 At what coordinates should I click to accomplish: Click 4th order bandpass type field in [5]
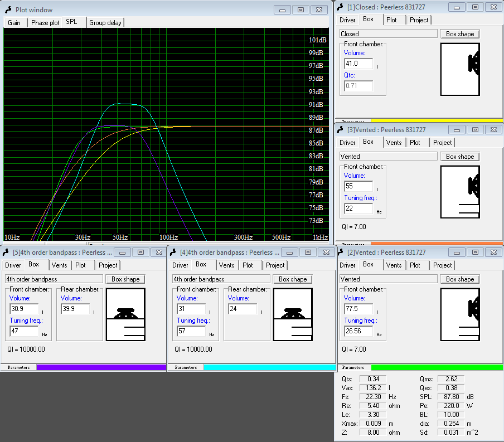[x=54, y=279]
